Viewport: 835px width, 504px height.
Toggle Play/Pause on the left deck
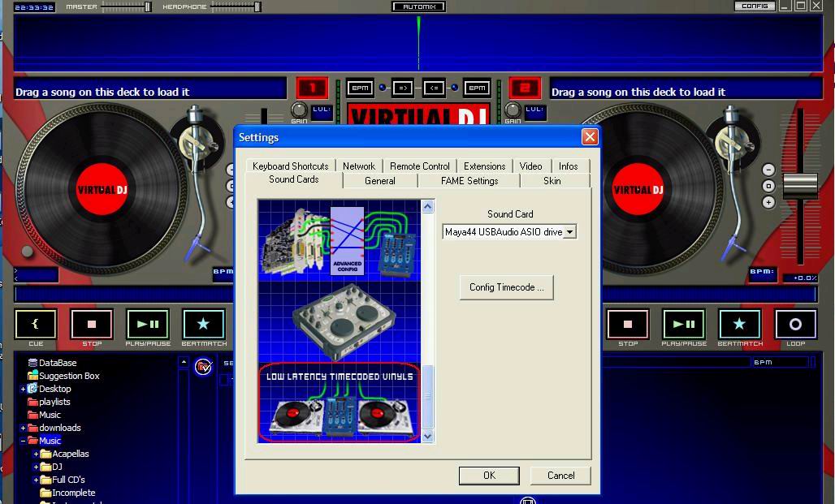coord(148,324)
